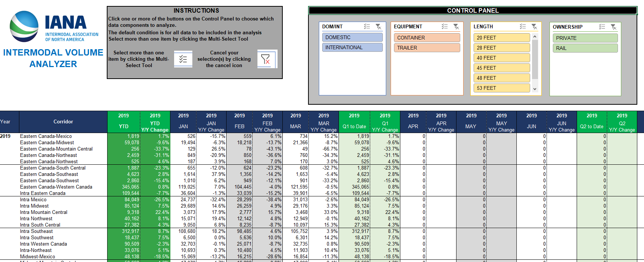644x262 pixels.
Task: Toggle multi-select in DOM/INT slicer
Action: [x=367, y=26]
